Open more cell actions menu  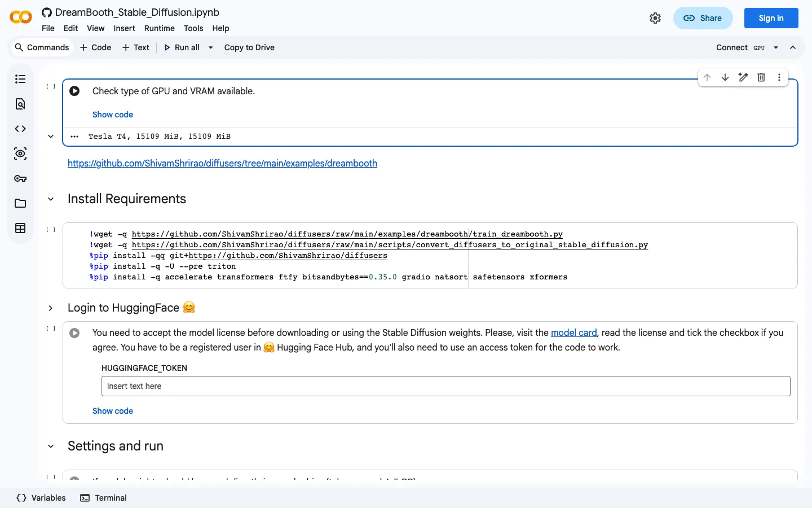click(x=779, y=77)
